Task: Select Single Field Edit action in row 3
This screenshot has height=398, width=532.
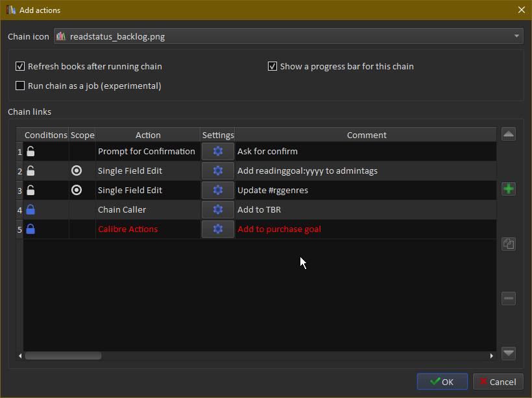Action: click(x=130, y=190)
